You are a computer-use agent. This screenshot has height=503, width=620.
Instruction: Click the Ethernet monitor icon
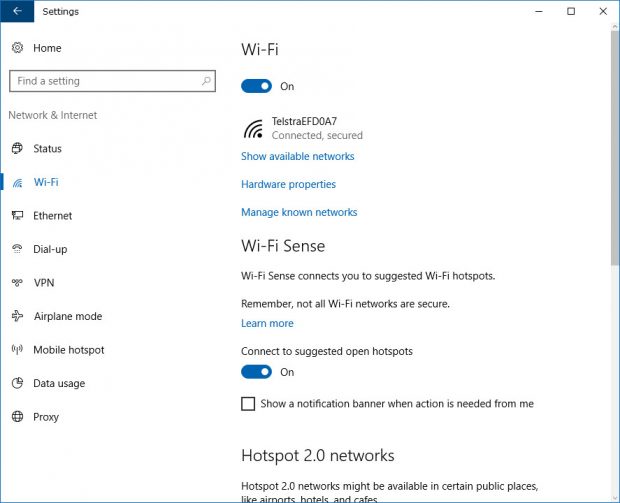click(17, 216)
